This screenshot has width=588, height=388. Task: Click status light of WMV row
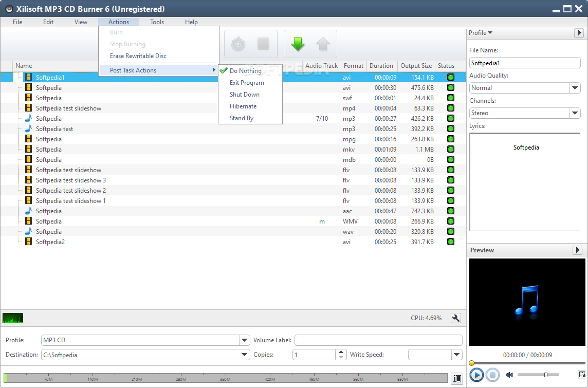[451, 221]
